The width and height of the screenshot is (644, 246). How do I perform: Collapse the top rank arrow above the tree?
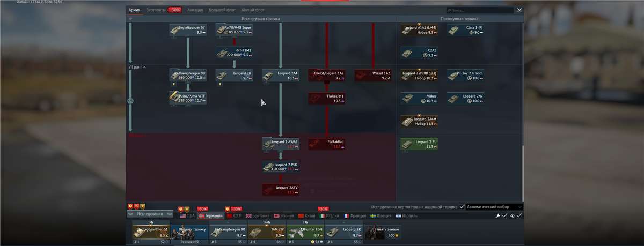[130, 19]
